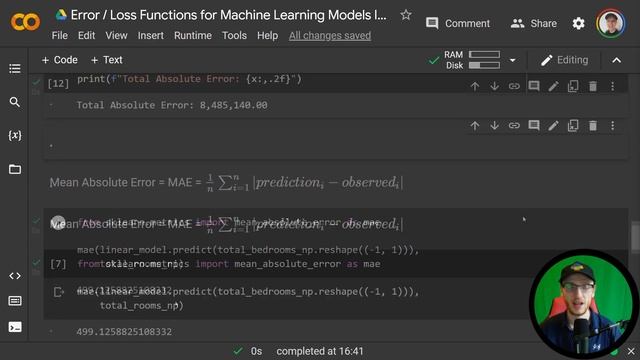Open the Colab home logo
Viewport: 640px width, 360px height.
(25, 22)
